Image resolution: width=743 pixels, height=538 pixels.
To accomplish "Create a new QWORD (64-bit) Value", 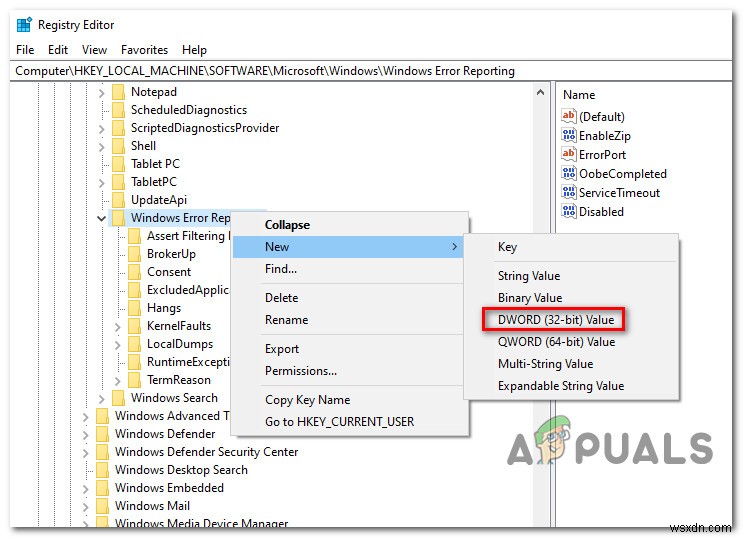I will point(571,342).
